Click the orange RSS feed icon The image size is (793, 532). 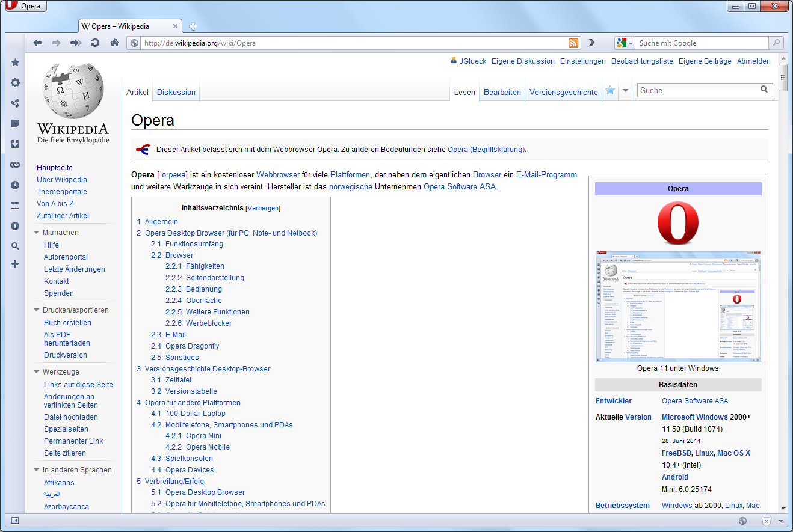point(573,43)
